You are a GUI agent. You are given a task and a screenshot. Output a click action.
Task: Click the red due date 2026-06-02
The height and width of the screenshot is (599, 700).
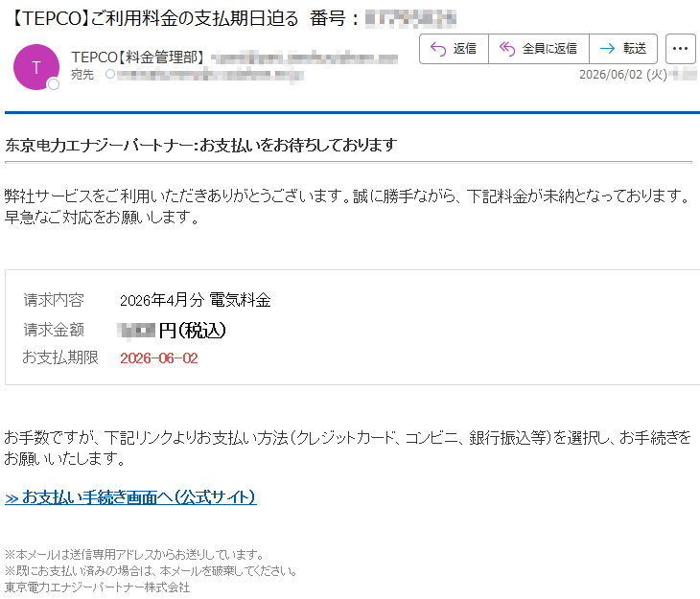159,358
